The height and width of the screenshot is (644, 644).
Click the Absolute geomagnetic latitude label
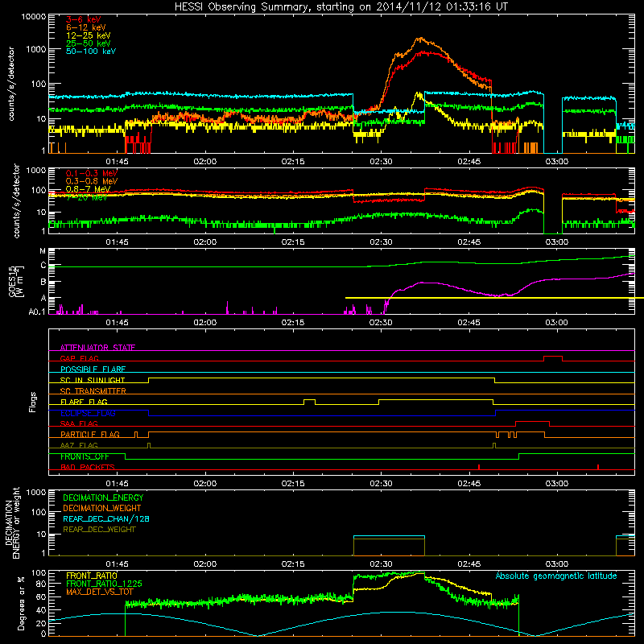(x=556, y=576)
